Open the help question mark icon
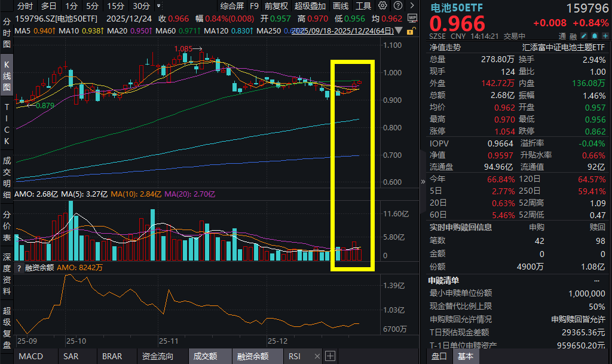 [398, 5]
